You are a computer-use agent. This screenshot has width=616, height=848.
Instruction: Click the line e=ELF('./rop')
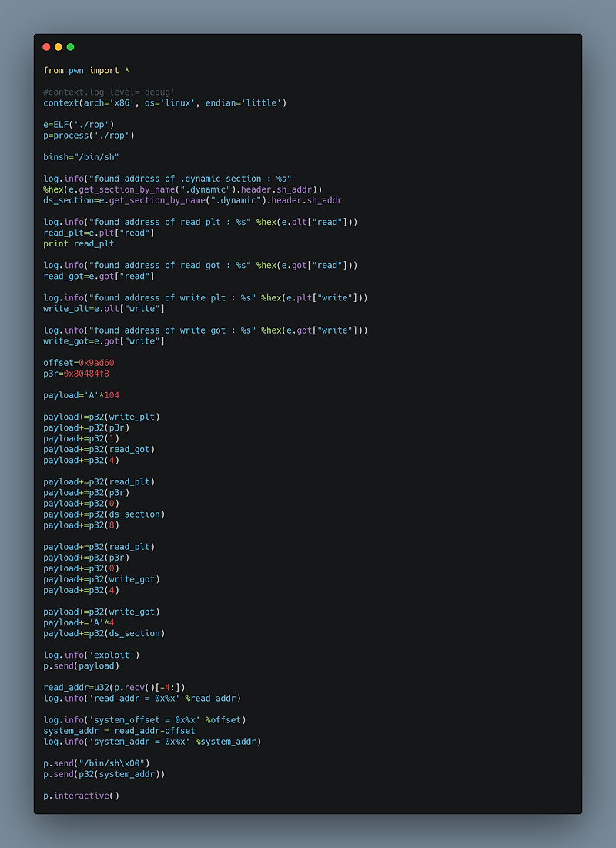click(x=79, y=124)
